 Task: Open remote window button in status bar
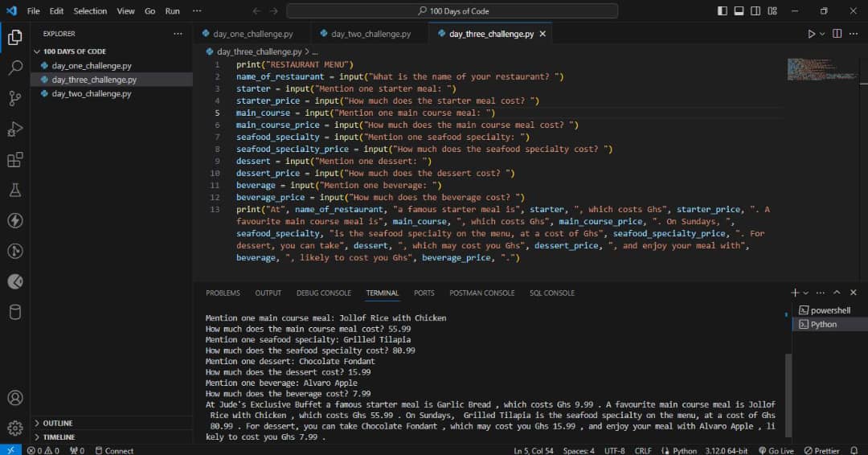coord(10,450)
